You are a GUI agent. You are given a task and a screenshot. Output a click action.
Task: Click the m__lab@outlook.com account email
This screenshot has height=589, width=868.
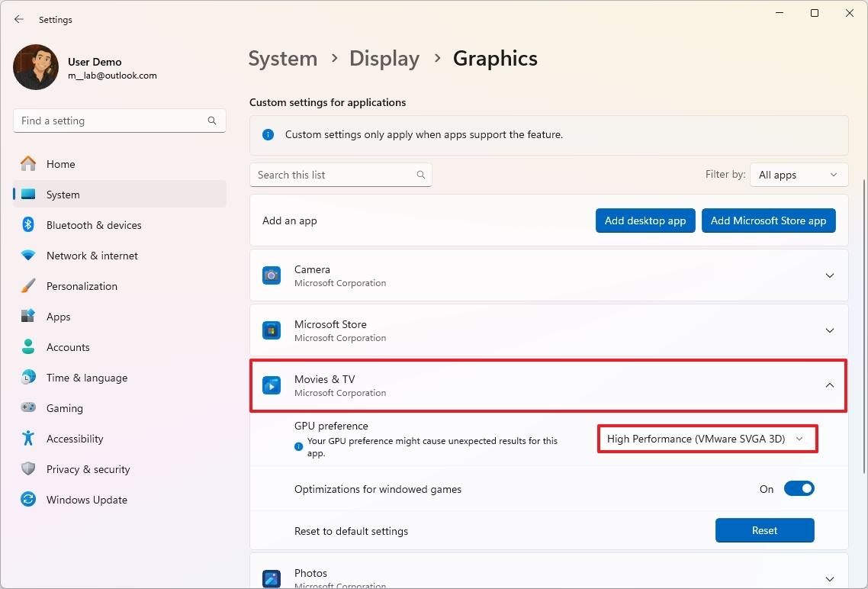click(x=112, y=76)
